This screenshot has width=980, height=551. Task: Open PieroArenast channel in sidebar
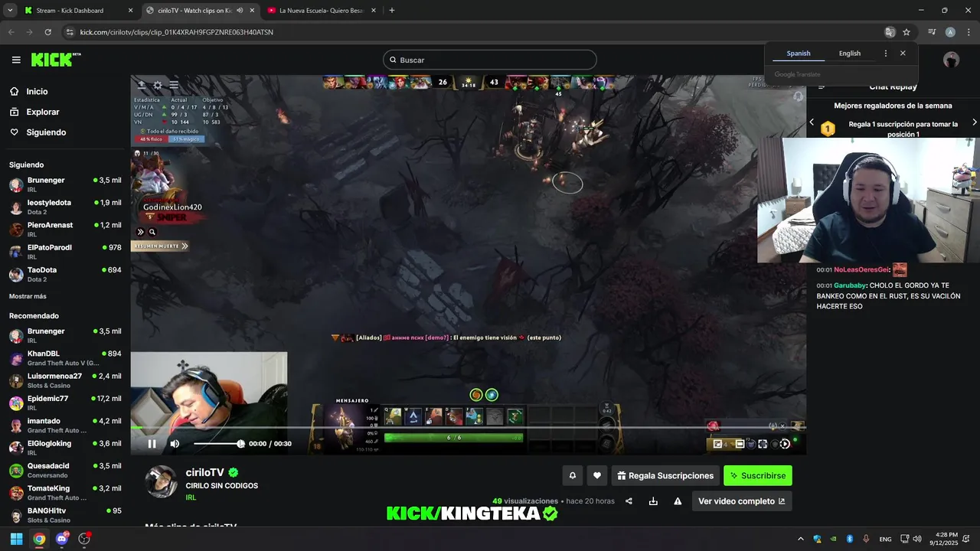point(65,230)
